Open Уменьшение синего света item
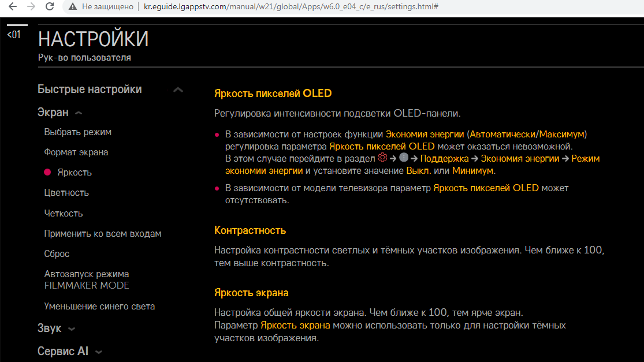644x362 pixels. tap(99, 307)
